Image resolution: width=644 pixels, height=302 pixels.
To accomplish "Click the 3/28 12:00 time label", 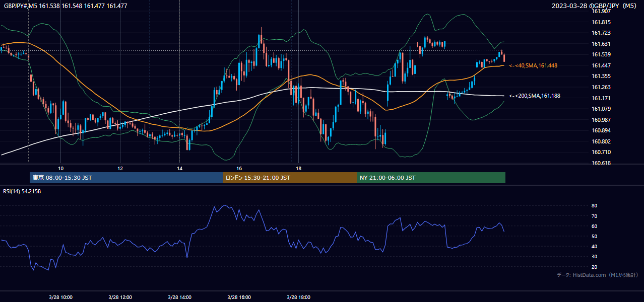I will [x=120, y=297].
